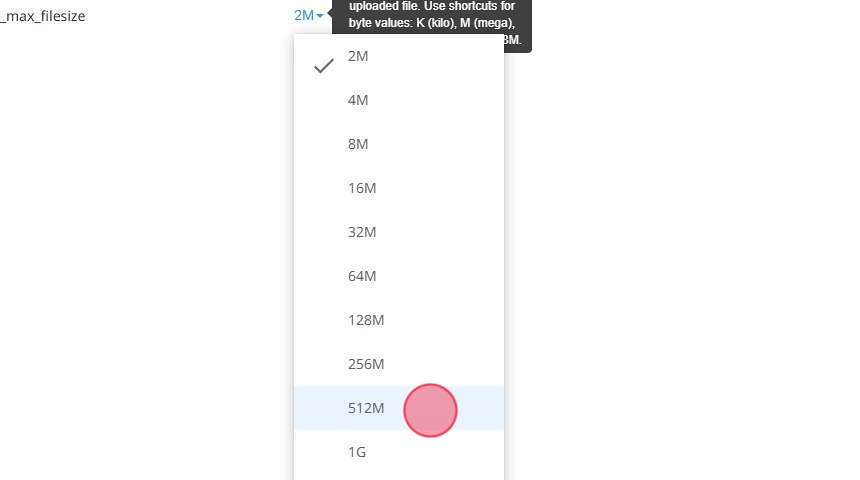Select the 1G filesize option
Image resolution: width=860 pixels, height=480 pixels.
(x=357, y=453)
